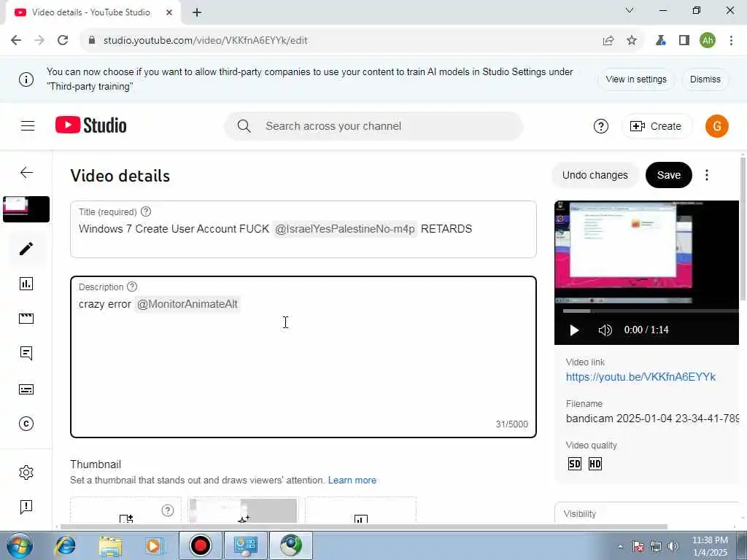Viewport: 747px width, 560px height.
Task: Open the Editor clapperboard sidebar icon
Action: coord(26,319)
